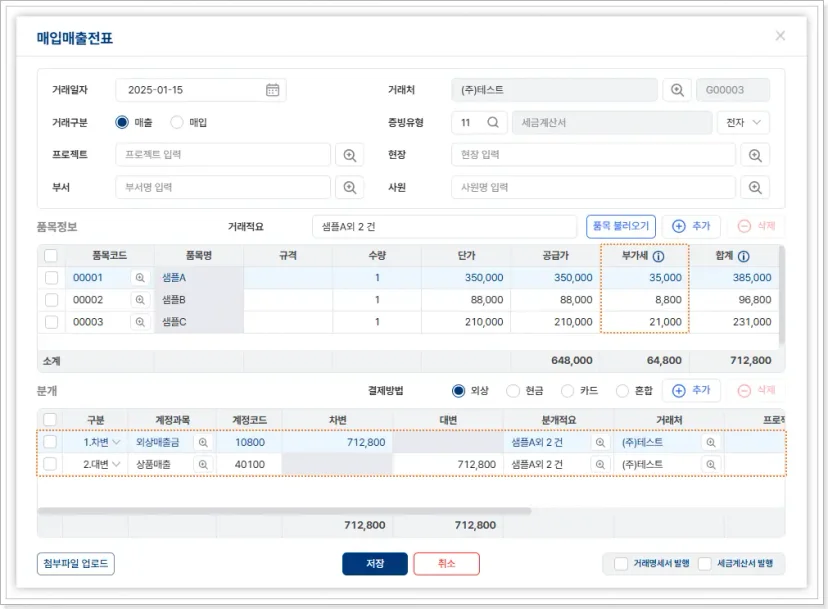Click the 부서명 입력 field
This screenshot has width=828, height=609.
click(x=223, y=187)
